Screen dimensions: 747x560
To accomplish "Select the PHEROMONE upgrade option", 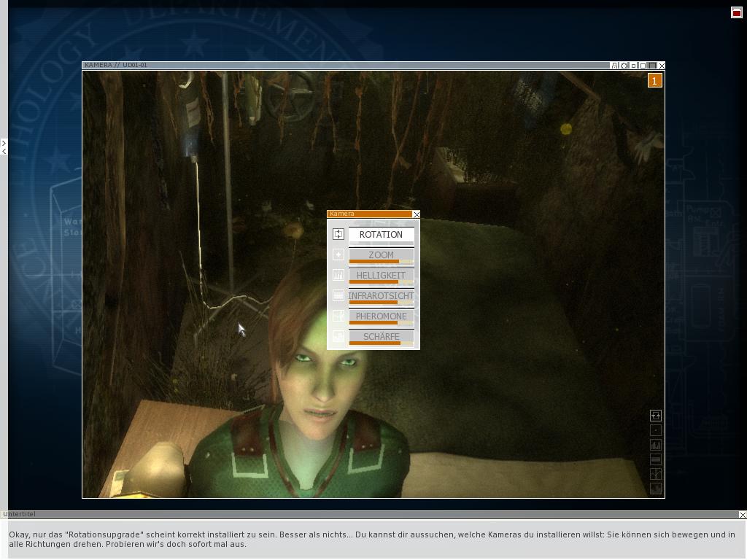I will tap(381, 316).
